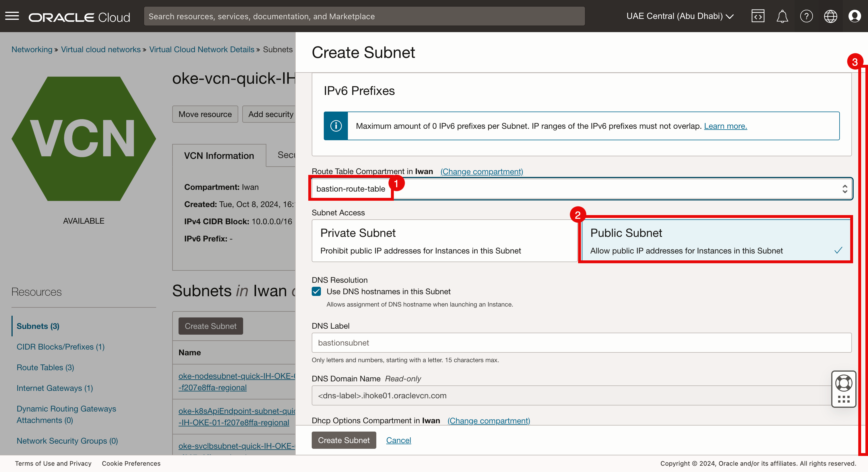Open the language globe icon
868x472 pixels.
point(830,16)
